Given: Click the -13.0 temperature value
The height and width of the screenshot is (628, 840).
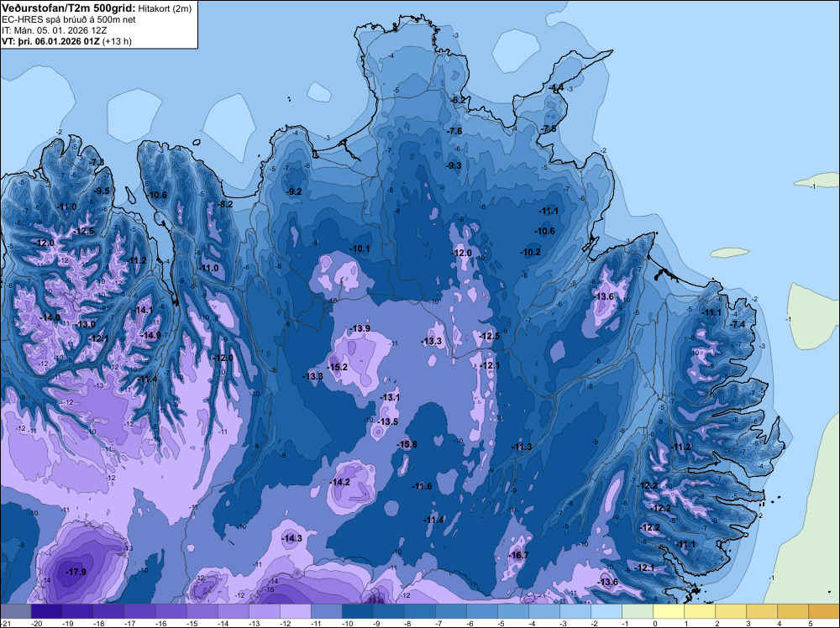Looking at the screenshot, I should 85,324.
